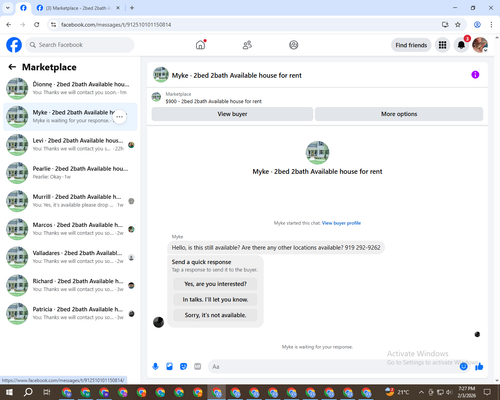The width and height of the screenshot is (500, 400).
Task: Switch to the first Facebook tab
Action: pos(23,8)
